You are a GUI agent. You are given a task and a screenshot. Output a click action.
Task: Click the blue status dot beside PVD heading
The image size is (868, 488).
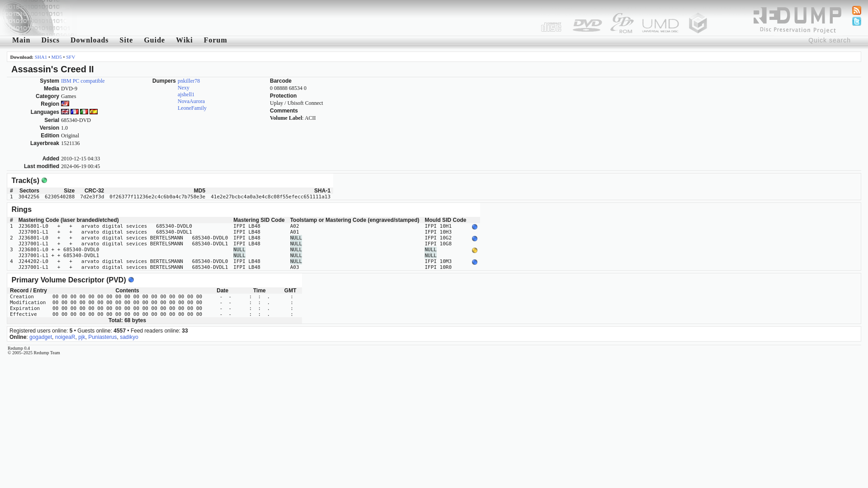[x=131, y=280]
